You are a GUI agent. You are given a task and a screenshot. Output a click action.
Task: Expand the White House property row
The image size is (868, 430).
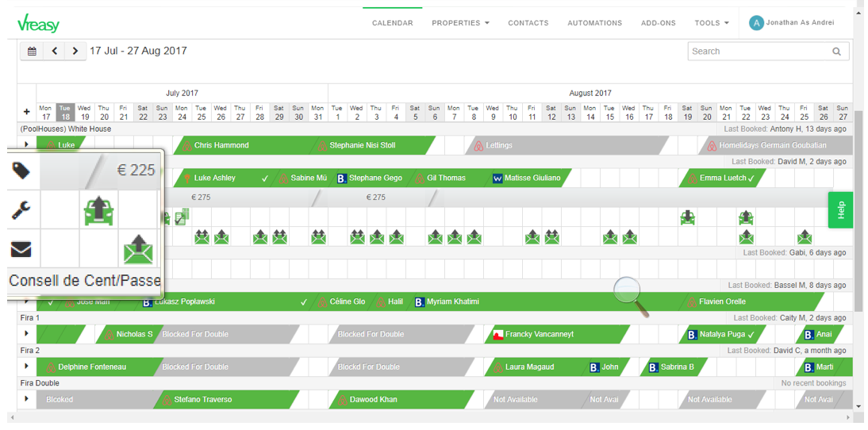[x=26, y=145]
